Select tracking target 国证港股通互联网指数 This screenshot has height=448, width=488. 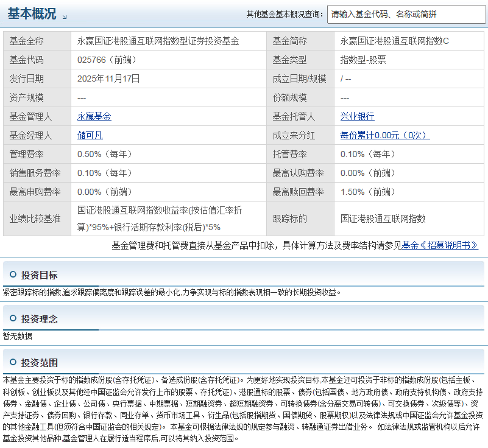(383, 219)
